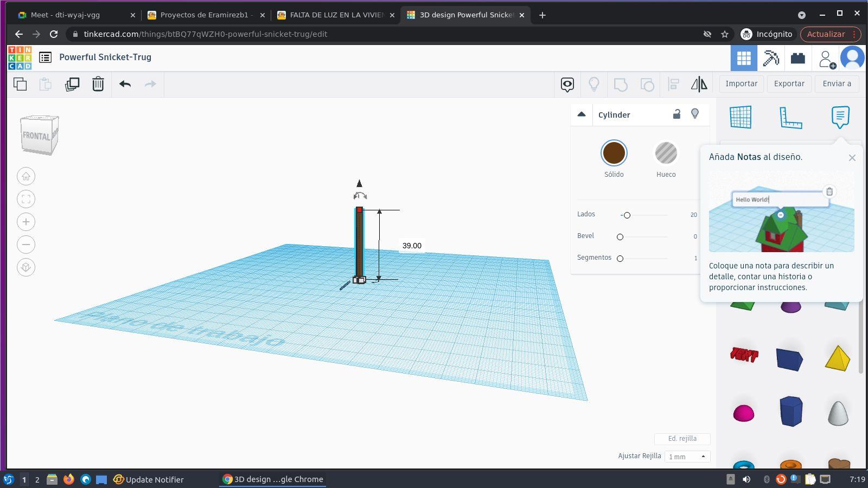Open the Blocks pickaxe mode
The image size is (868, 488).
click(x=771, y=58)
